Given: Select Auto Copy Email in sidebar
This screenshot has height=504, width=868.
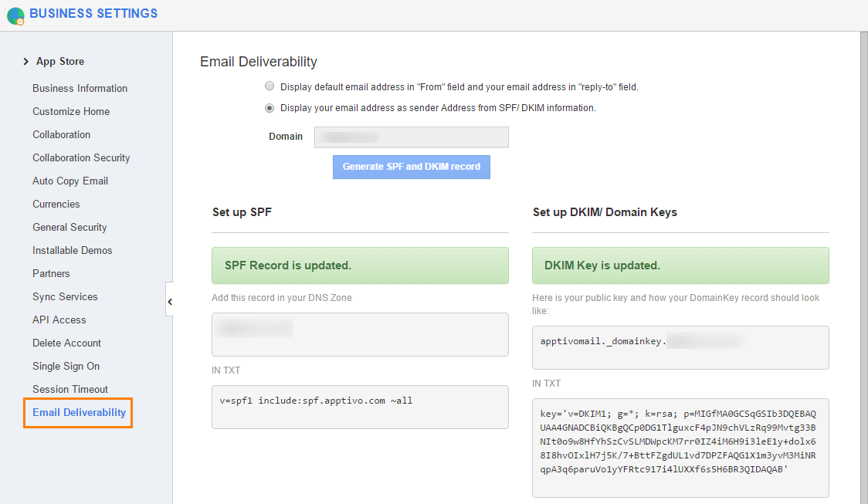Looking at the screenshot, I should click(x=70, y=181).
